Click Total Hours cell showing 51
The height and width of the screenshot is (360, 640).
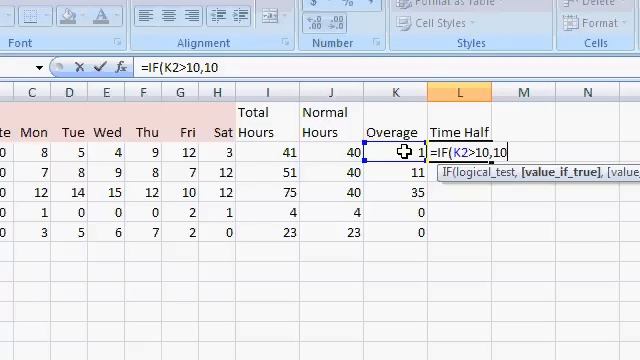268,172
